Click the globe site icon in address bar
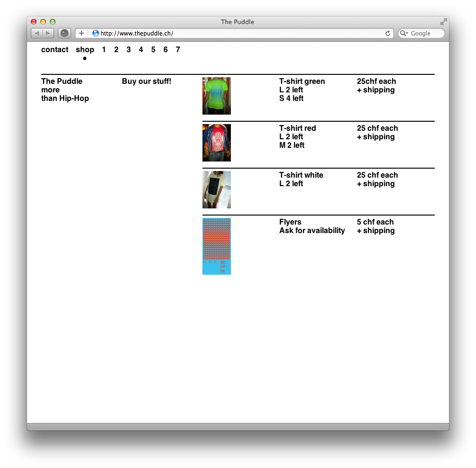Viewport: 476px width, 468px height. (x=95, y=33)
